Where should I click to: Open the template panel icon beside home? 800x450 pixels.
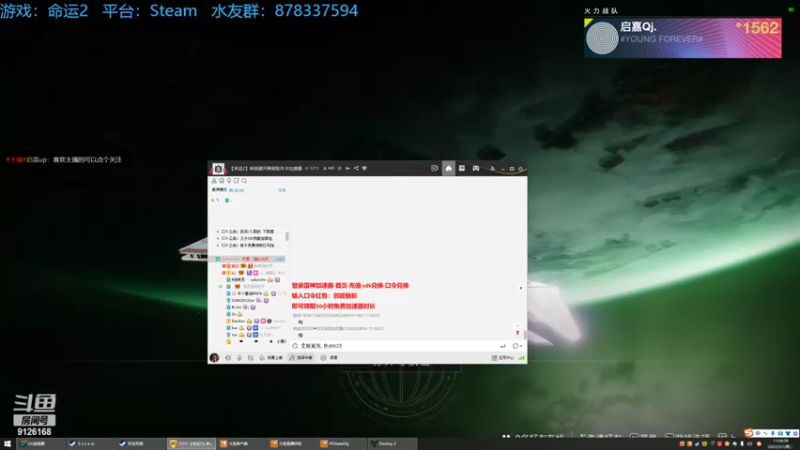(462, 168)
